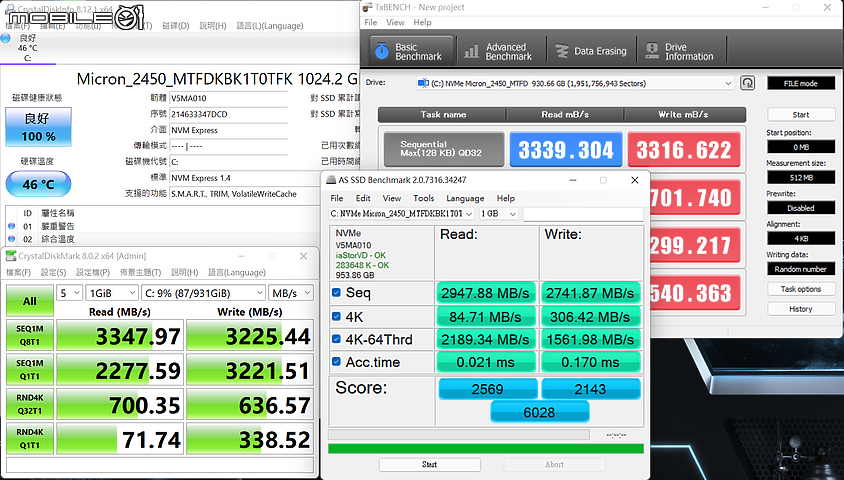Toggle the Acc.time checkbox in AS SSD
Viewport: 844px width, 480px height.
(x=336, y=362)
